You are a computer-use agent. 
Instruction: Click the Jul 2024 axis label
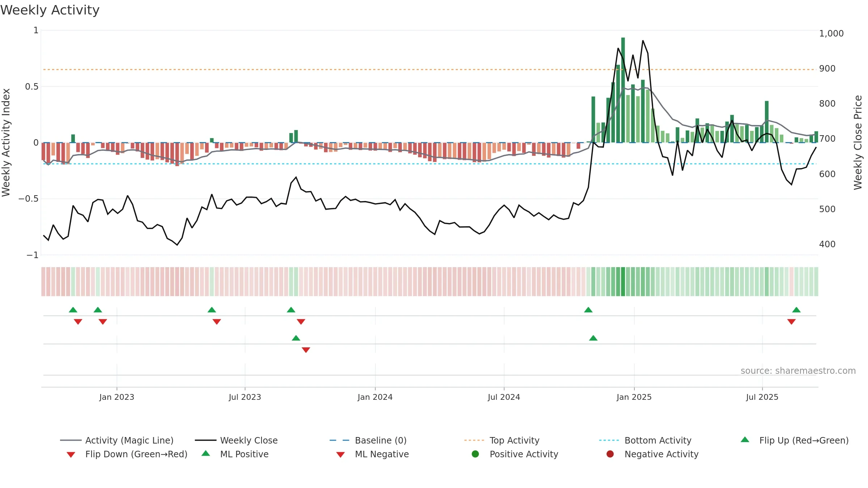point(504,397)
